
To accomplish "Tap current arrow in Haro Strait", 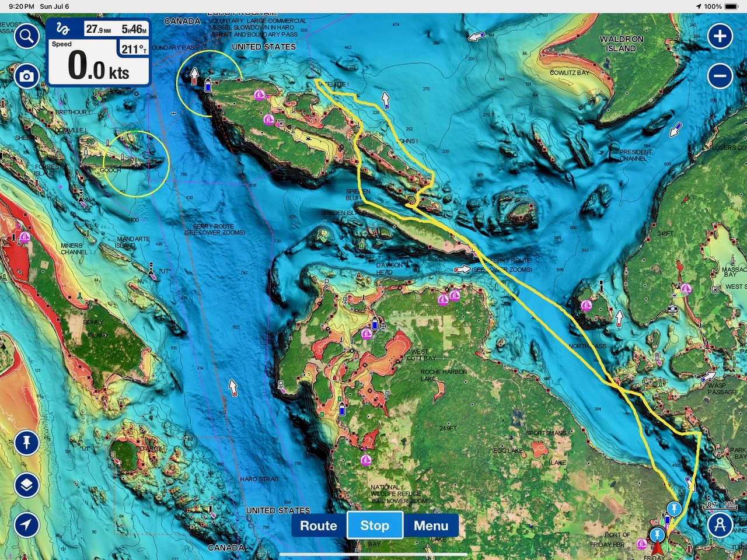I will click(233, 387).
